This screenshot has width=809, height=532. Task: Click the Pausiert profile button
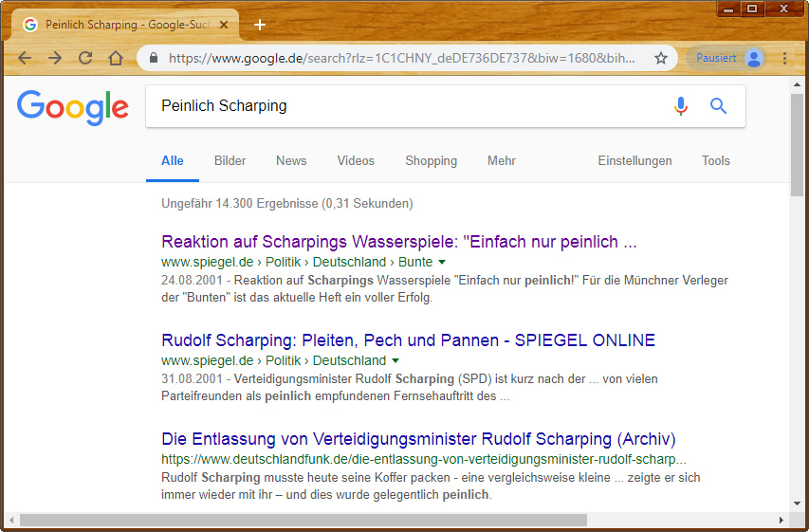(728, 58)
